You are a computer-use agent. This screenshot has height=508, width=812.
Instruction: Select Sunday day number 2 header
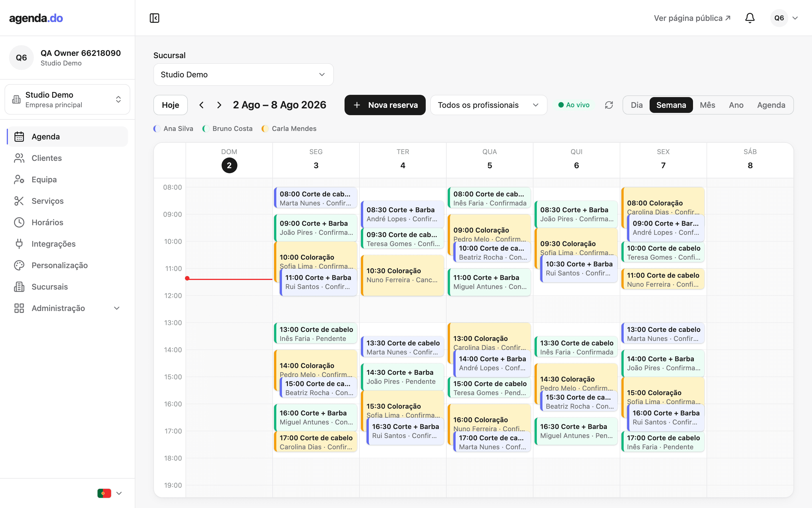229,165
